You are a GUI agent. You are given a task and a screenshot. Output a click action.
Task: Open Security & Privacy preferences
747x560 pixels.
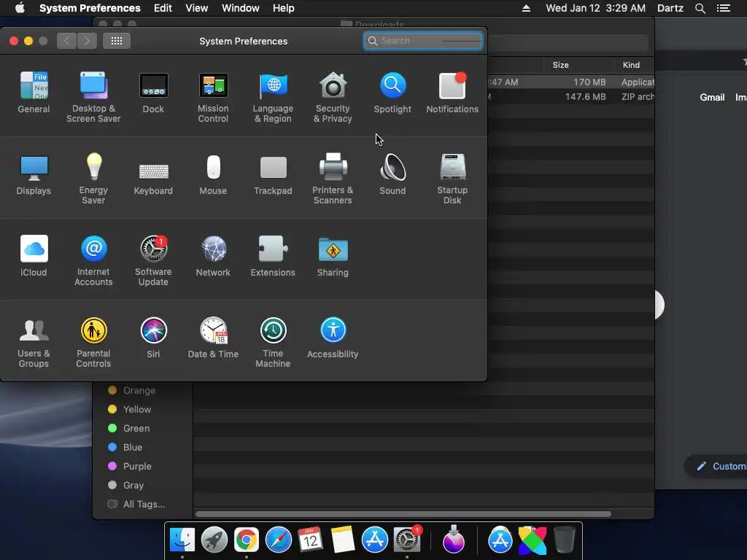333,97
